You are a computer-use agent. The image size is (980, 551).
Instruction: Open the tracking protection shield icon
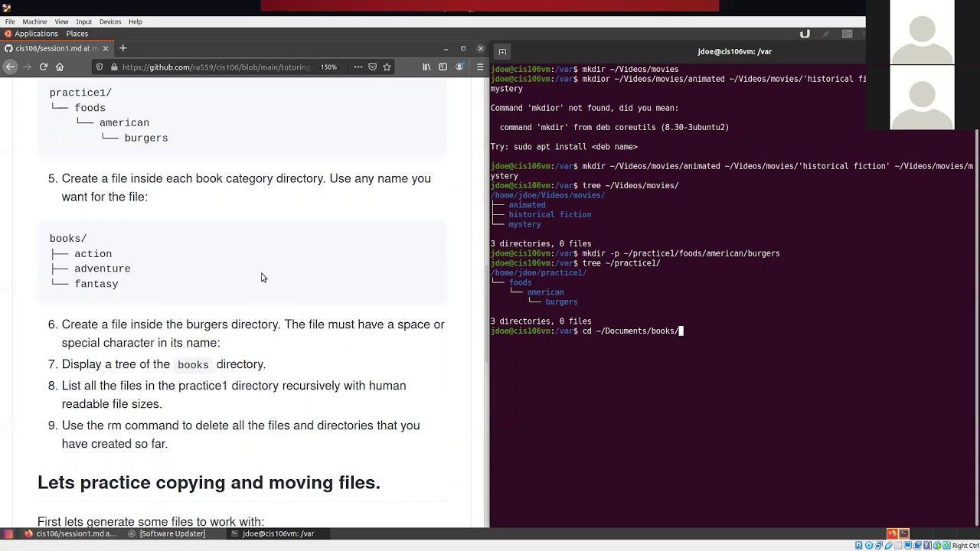(100, 67)
